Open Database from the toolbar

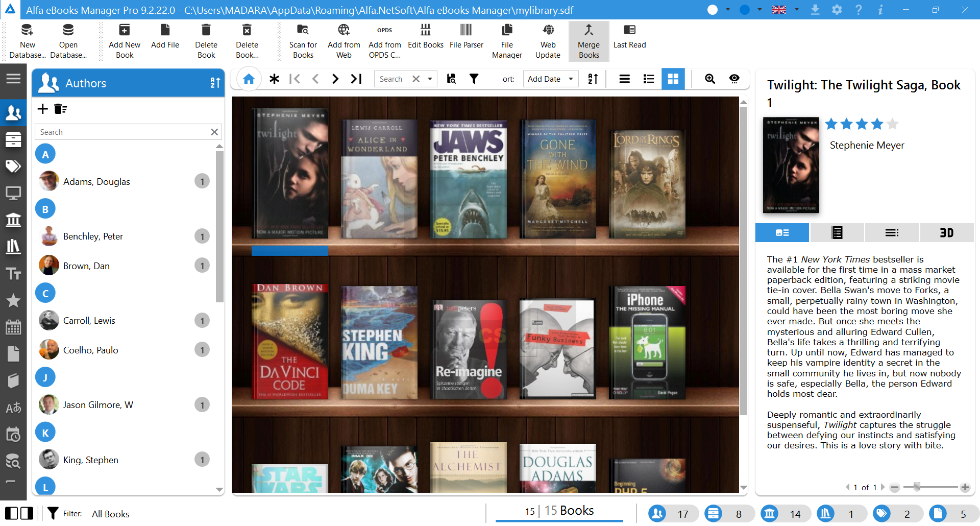[x=68, y=41]
